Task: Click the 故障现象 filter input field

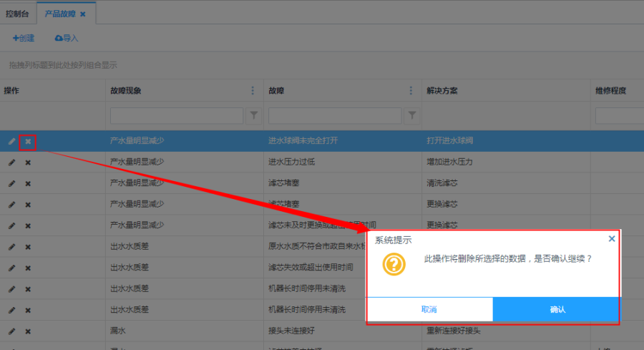Action: [177, 115]
